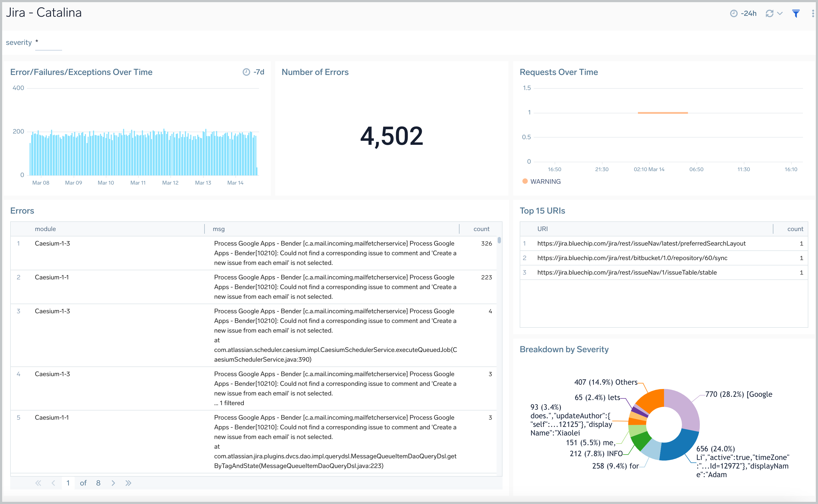Click the Number of Errors panel title
Viewport: 818px width, 504px height.
click(x=315, y=72)
